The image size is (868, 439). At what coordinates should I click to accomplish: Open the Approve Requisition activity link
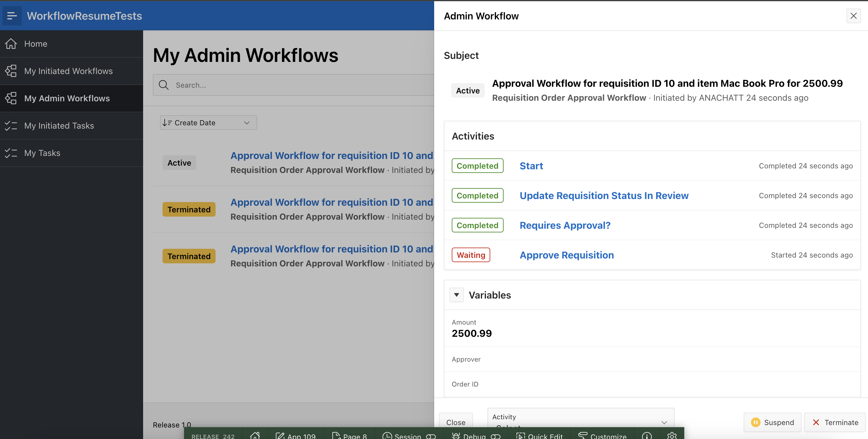[x=566, y=255]
